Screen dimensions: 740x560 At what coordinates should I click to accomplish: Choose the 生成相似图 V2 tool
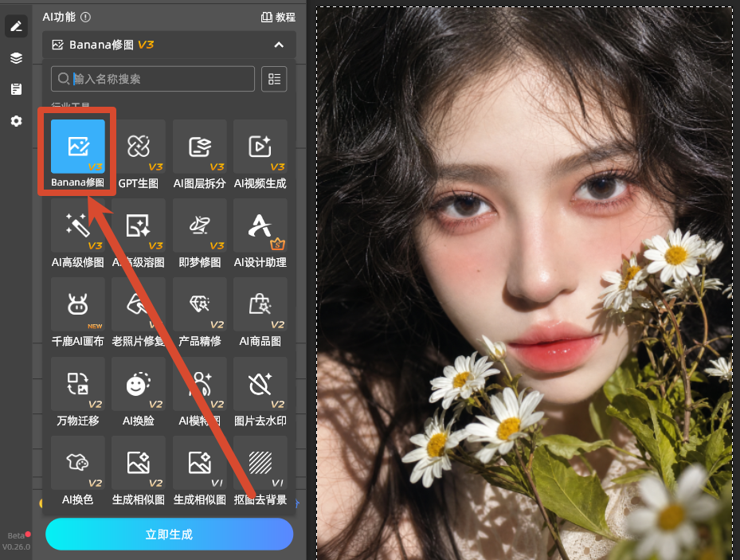point(139,471)
